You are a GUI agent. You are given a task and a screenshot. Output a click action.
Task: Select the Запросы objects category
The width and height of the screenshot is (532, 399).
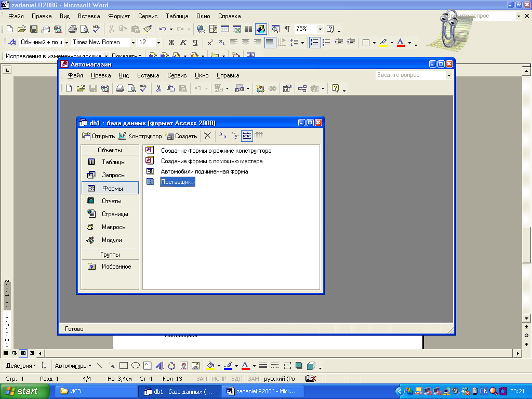click(110, 175)
